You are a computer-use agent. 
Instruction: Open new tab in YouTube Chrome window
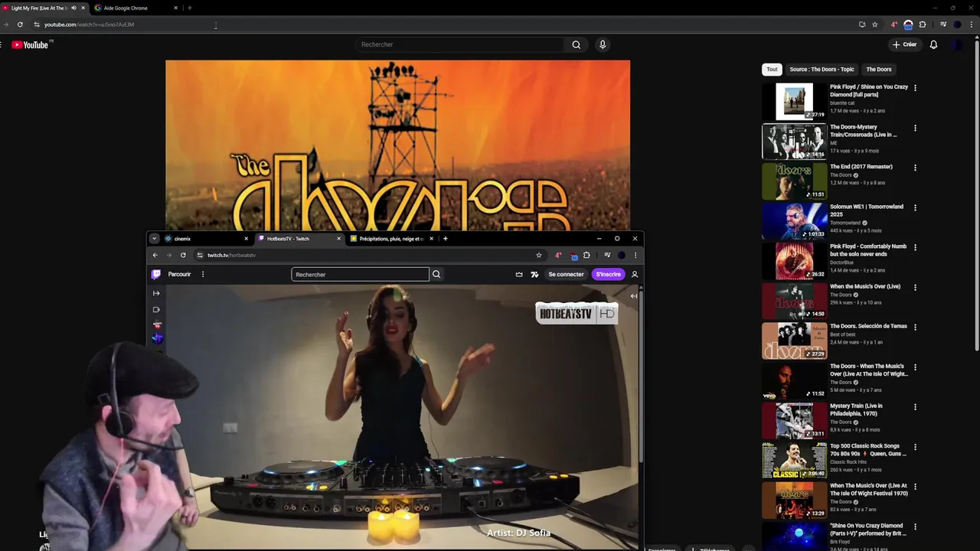pyautogui.click(x=190, y=8)
